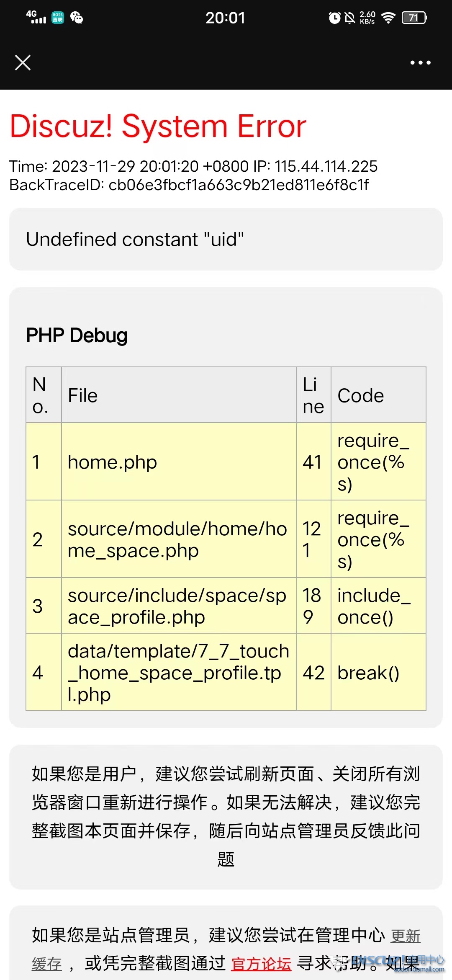Viewport: 452px width, 980px height.
Task: Close the web page with X icon
Action: pos(23,63)
